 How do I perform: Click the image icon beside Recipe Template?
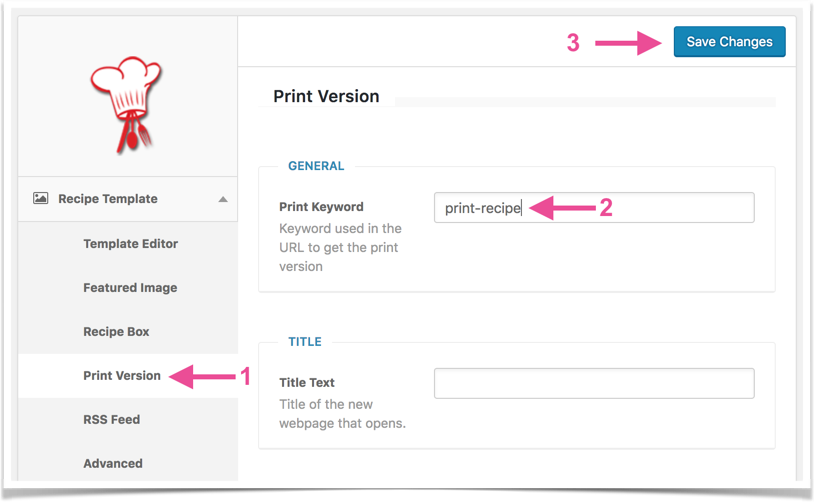(40, 198)
